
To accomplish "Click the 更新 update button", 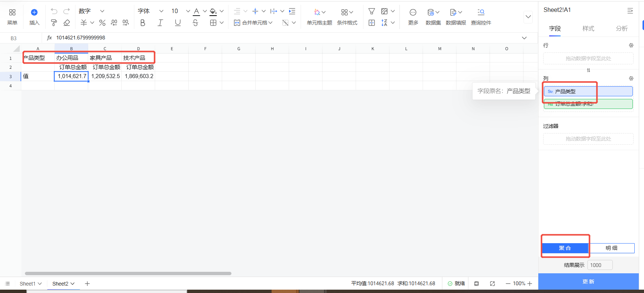I will (588, 281).
